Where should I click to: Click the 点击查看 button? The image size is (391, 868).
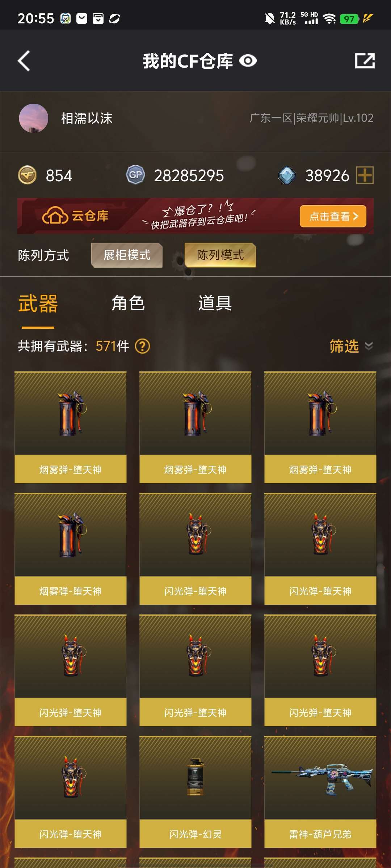click(333, 216)
